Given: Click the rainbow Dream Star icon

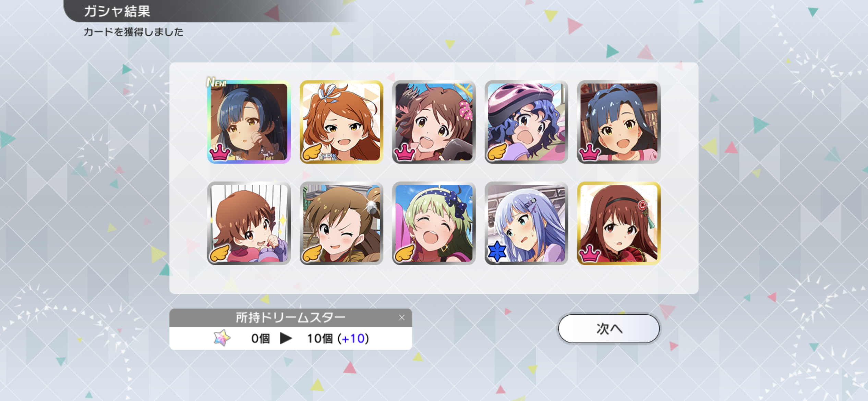Looking at the screenshot, I should pos(222,338).
